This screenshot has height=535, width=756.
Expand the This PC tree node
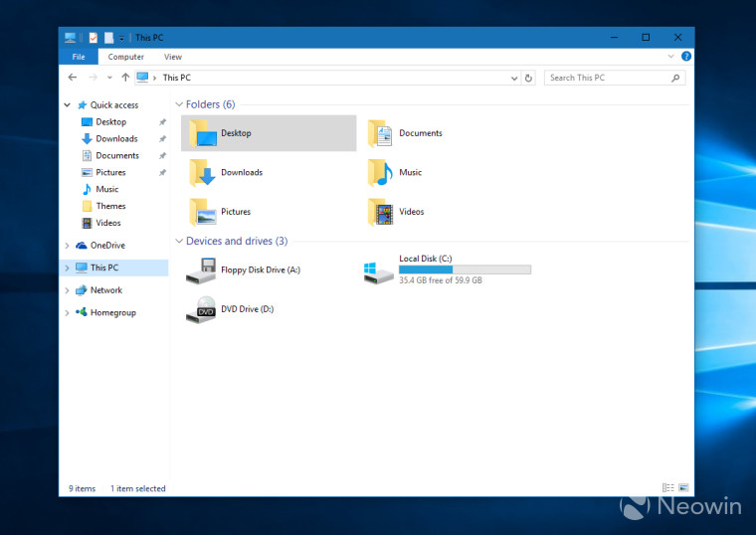(x=67, y=267)
